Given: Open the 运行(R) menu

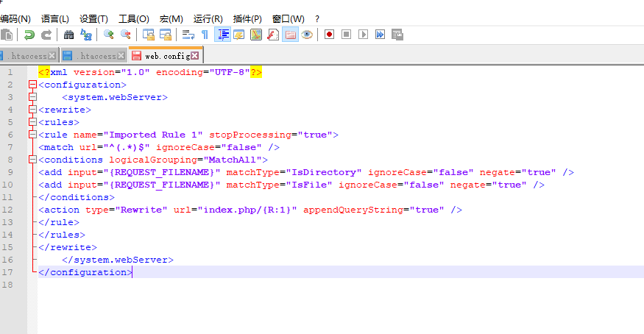Looking at the screenshot, I should point(208,19).
